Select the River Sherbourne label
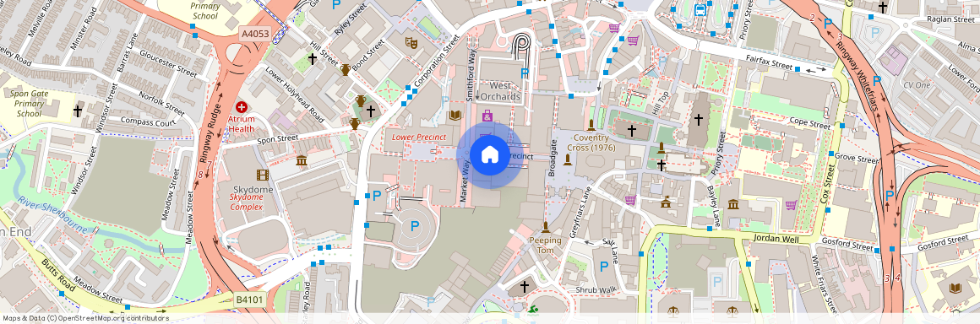The height and width of the screenshot is (324, 980). click(x=53, y=214)
